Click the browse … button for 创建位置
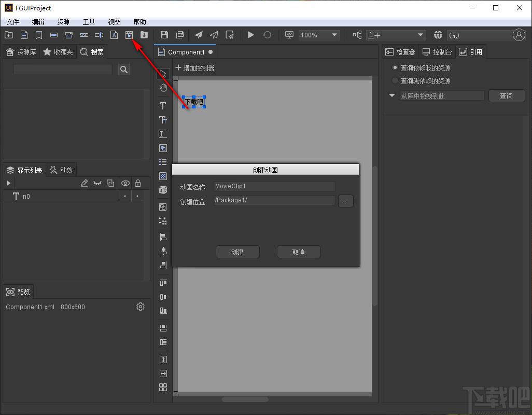Image resolution: width=532 pixels, height=415 pixels. (x=345, y=201)
